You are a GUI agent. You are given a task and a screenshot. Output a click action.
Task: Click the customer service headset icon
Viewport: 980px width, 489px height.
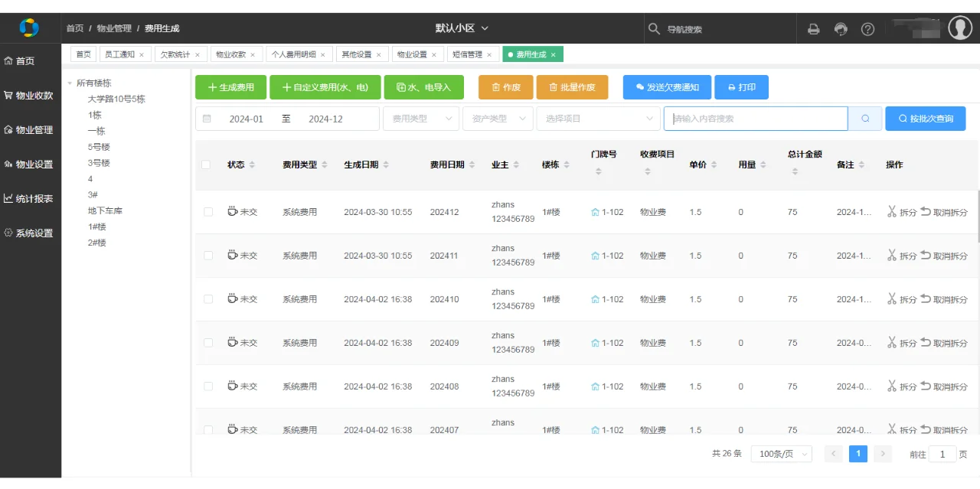click(840, 28)
